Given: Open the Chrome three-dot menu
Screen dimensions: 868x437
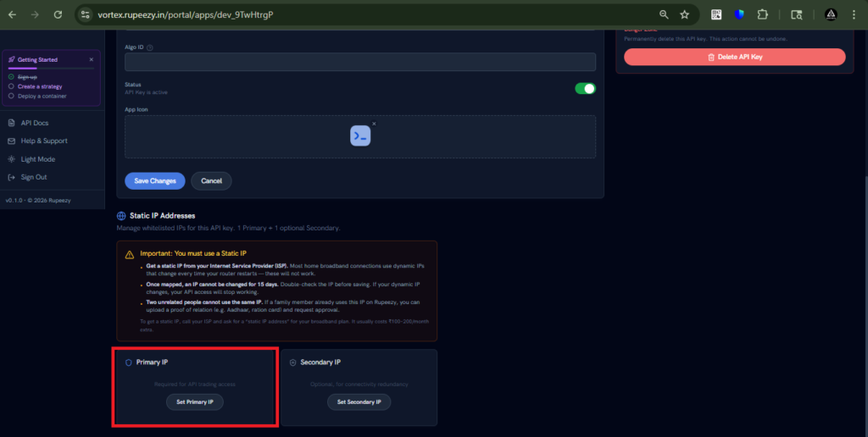Looking at the screenshot, I should [x=854, y=14].
